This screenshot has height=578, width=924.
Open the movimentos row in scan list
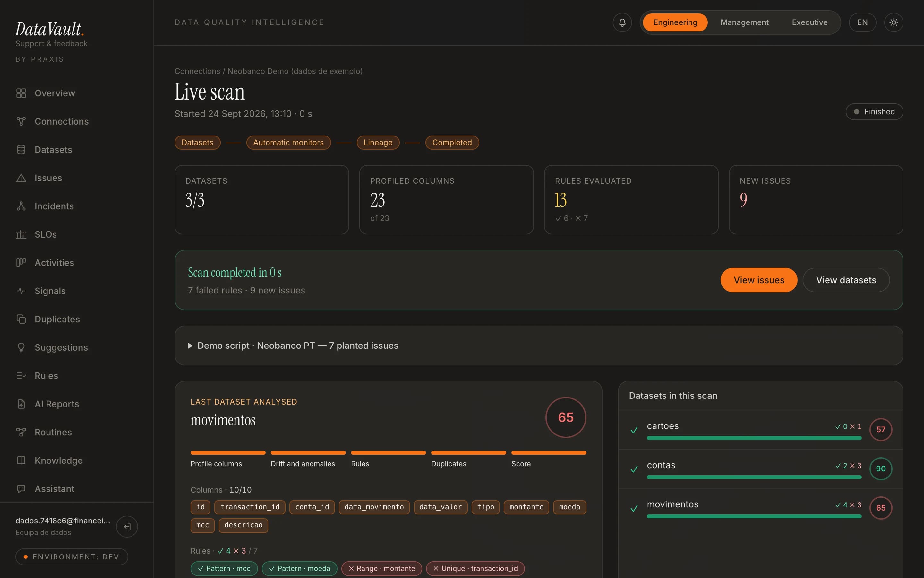coord(761,508)
